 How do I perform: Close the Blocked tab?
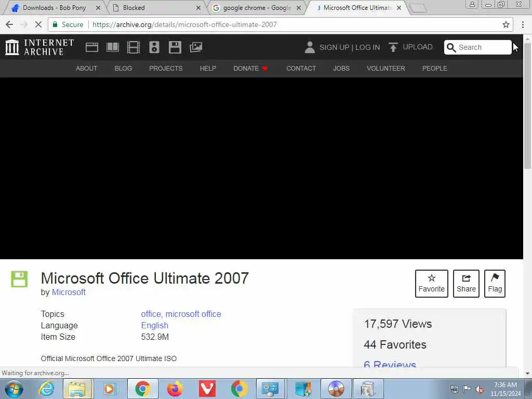pos(198,8)
